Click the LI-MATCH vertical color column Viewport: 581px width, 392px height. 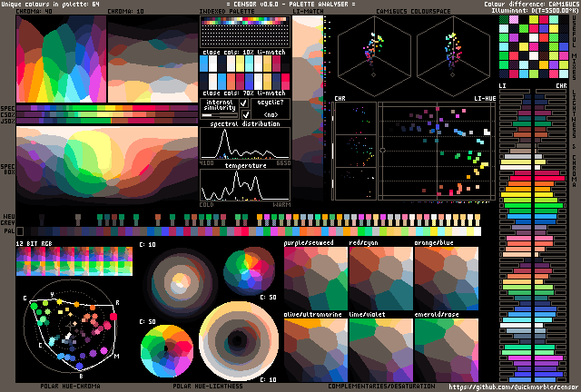click(x=308, y=108)
